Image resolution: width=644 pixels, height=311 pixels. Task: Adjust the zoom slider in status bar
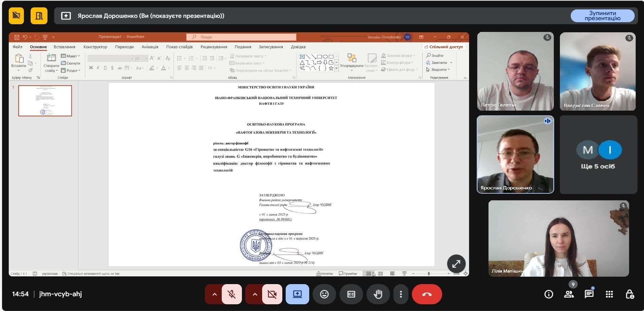click(429, 273)
